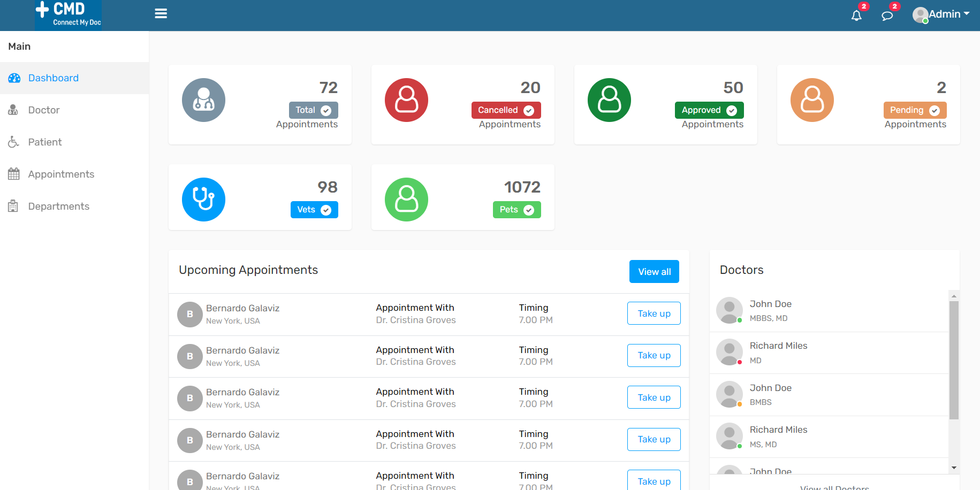
Task: Click the notifications bell showing 2 alerts
Action: tap(857, 16)
